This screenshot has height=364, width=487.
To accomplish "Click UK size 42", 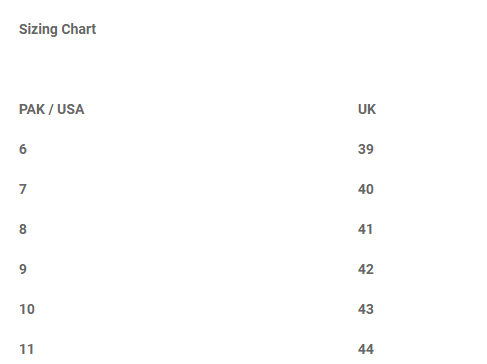I will (x=366, y=269).
